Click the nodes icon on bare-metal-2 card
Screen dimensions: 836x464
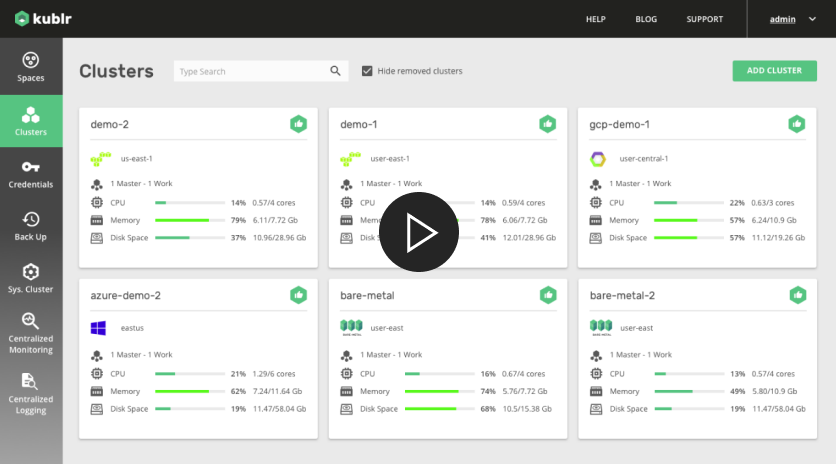click(596, 355)
